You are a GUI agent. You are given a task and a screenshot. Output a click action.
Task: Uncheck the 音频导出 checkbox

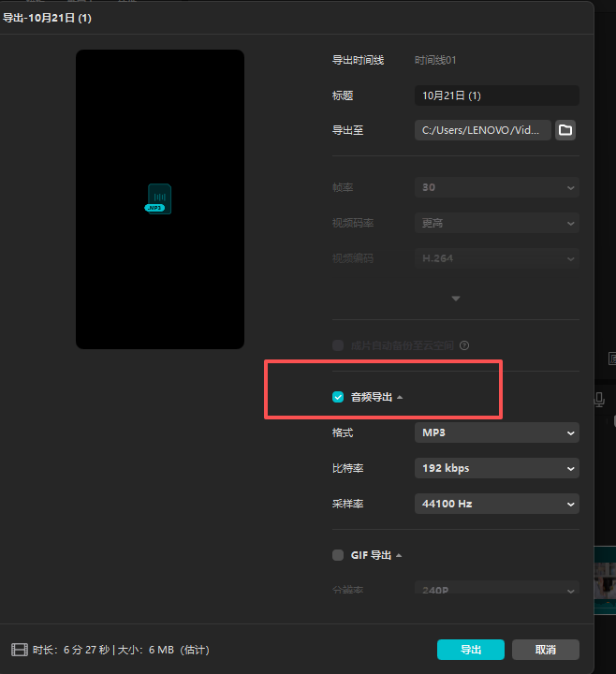338,397
